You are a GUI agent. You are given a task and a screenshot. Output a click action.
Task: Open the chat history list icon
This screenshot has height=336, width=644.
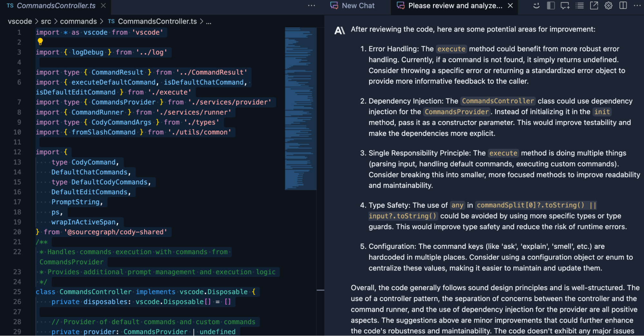pos(580,6)
